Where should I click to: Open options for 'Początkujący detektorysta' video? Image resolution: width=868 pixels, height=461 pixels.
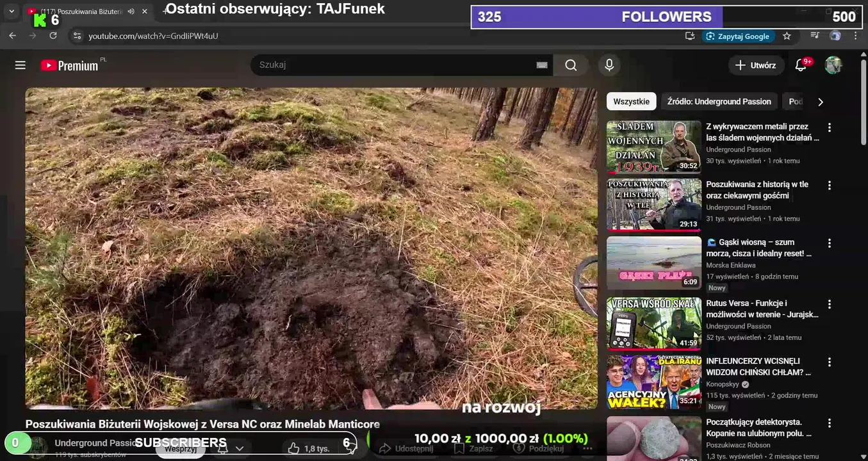tap(830, 423)
